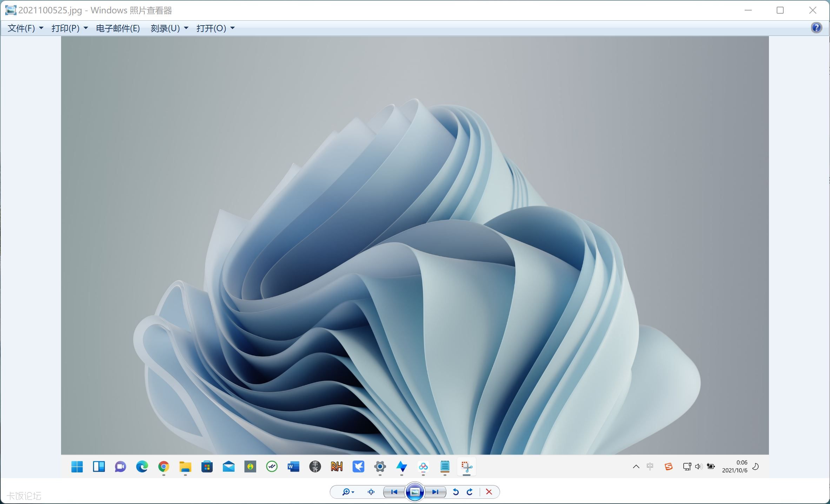The width and height of the screenshot is (830, 504).
Task: Maximize the photo viewer window
Action: click(x=780, y=10)
